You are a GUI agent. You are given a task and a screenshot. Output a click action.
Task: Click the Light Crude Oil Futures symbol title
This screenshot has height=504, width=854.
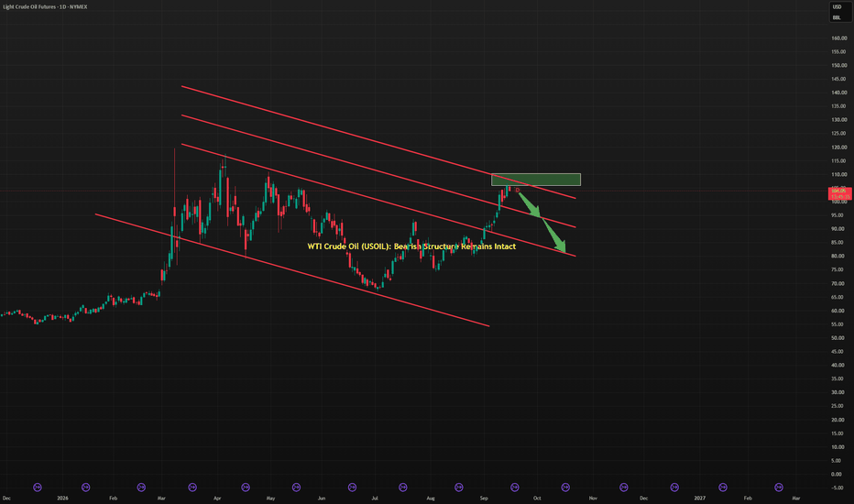click(45, 6)
